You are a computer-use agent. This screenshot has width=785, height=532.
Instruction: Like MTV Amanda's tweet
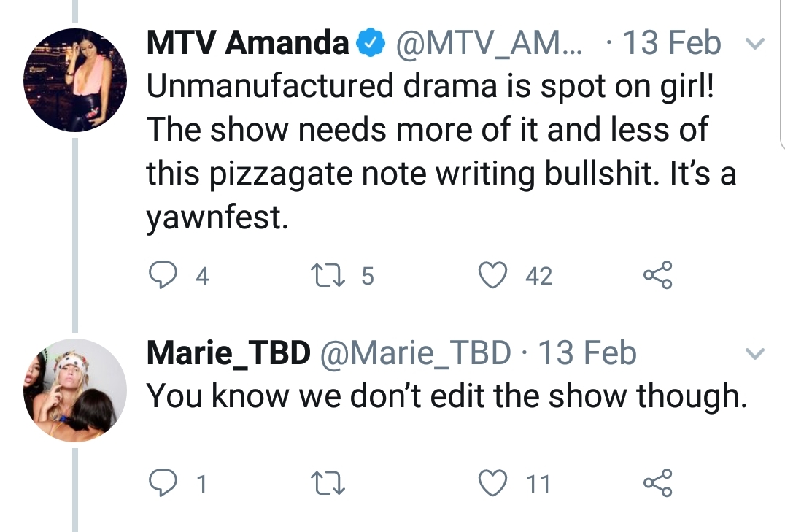click(x=492, y=275)
